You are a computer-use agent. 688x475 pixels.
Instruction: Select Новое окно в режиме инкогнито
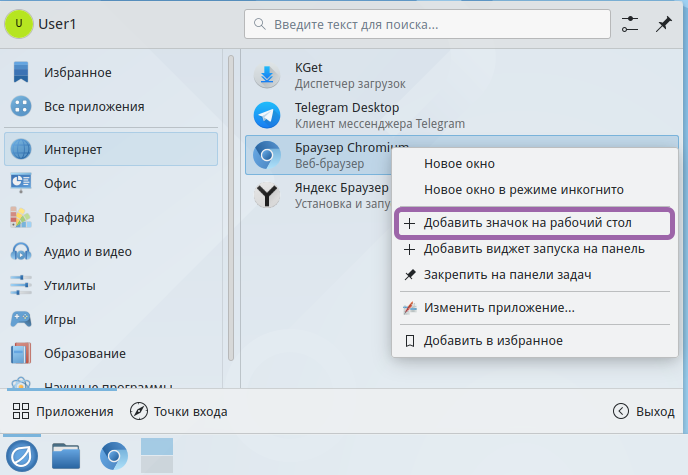(523, 189)
